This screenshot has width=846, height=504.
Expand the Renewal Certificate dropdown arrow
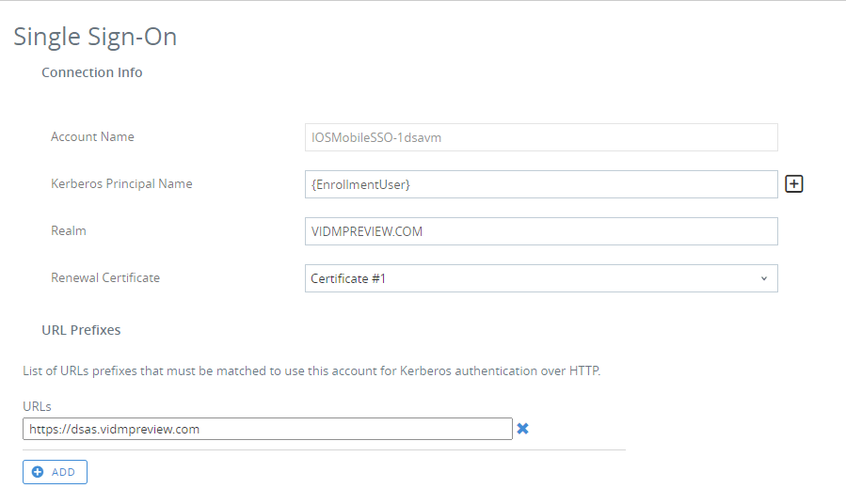coord(763,278)
